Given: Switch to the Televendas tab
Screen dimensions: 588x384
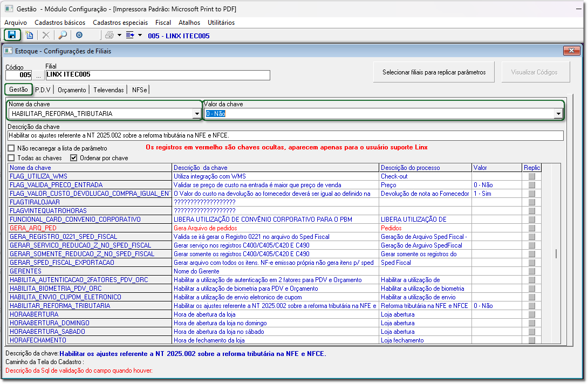Looking at the screenshot, I should click(x=109, y=90).
